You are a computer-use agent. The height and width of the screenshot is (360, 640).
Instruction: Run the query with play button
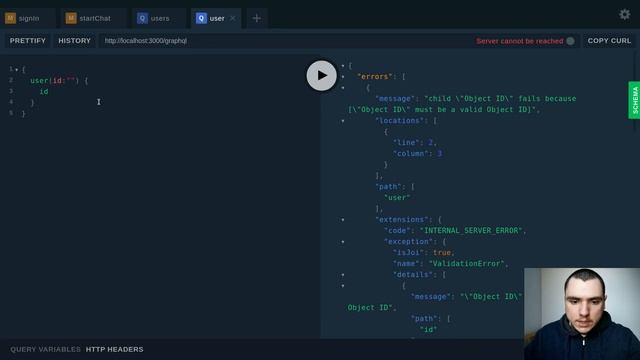322,76
